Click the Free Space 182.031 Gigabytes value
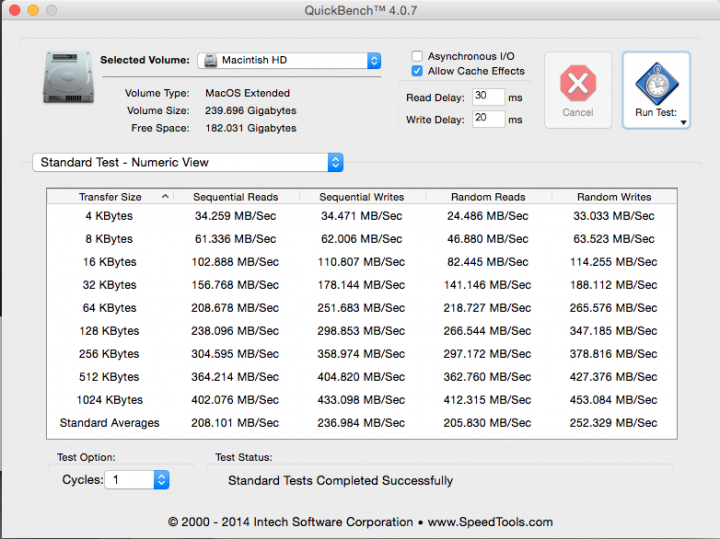Viewport: 720px width, 539px height. (251, 128)
